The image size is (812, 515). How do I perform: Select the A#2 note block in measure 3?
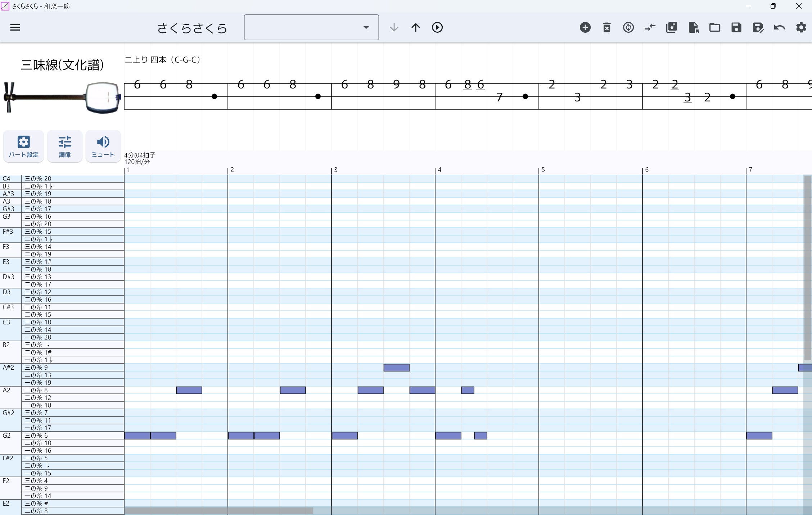pos(396,368)
